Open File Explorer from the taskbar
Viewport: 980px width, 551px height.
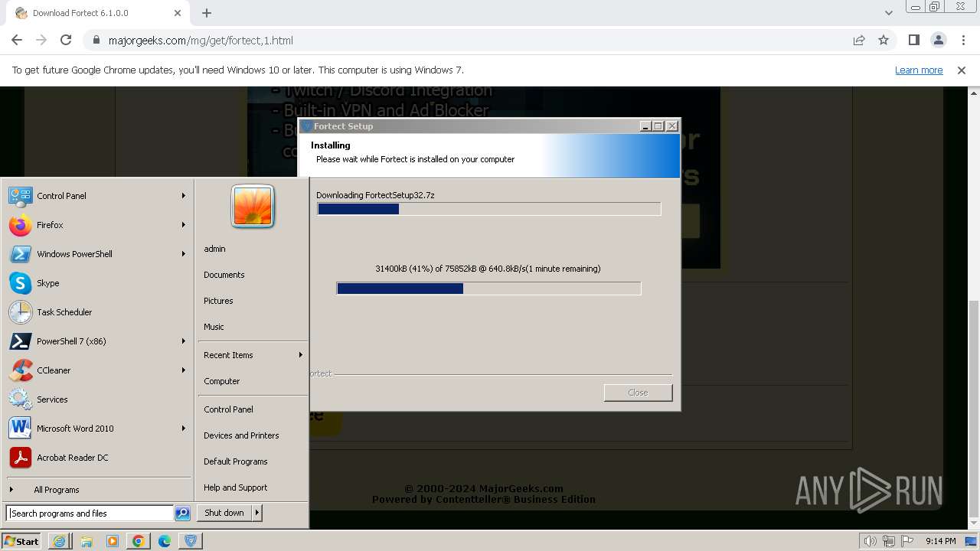(x=87, y=541)
